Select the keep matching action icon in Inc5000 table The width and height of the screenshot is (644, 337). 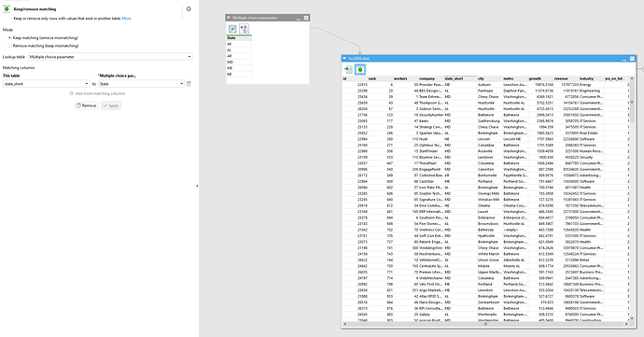(x=359, y=69)
